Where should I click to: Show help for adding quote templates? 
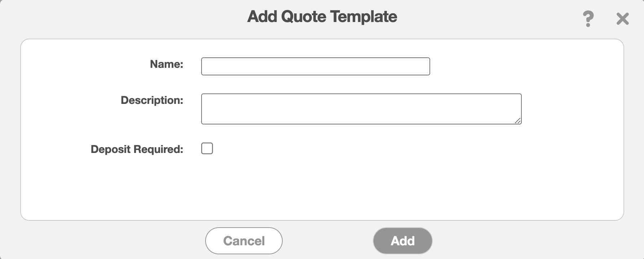(x=588, y=18)
